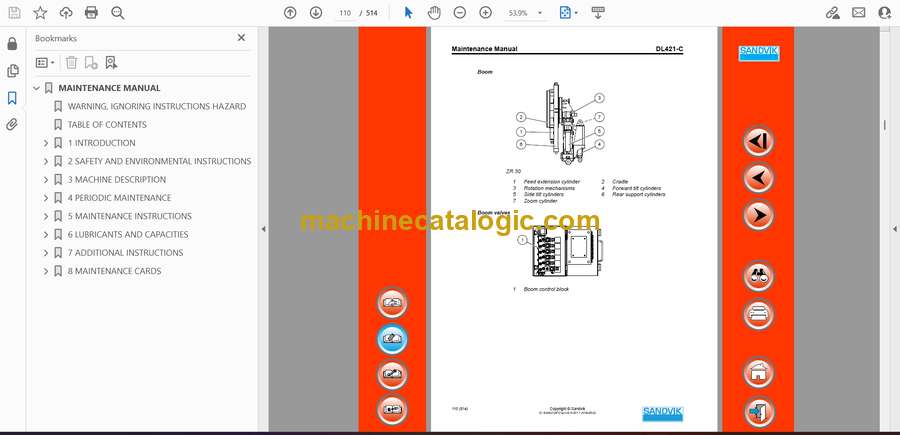Open the security lock panel

coord(12,44)
